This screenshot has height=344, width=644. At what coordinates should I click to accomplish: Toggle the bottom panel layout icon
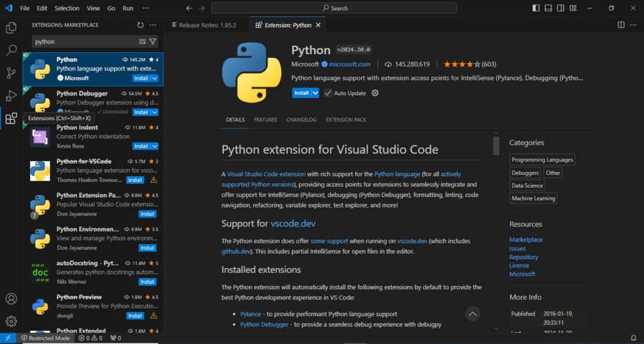[x=548, y=8]
